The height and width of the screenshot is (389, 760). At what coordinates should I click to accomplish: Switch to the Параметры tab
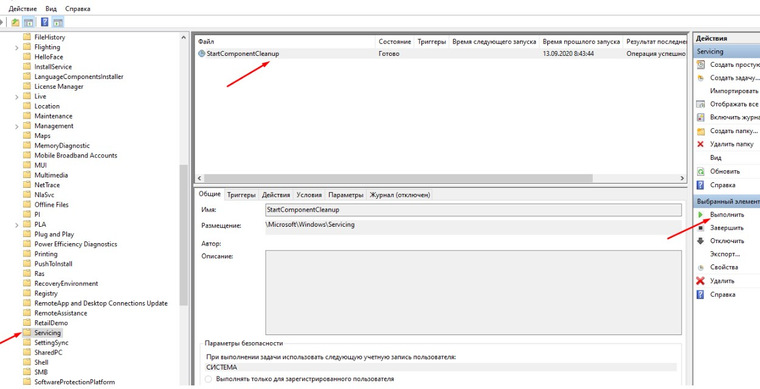point(346,195)
